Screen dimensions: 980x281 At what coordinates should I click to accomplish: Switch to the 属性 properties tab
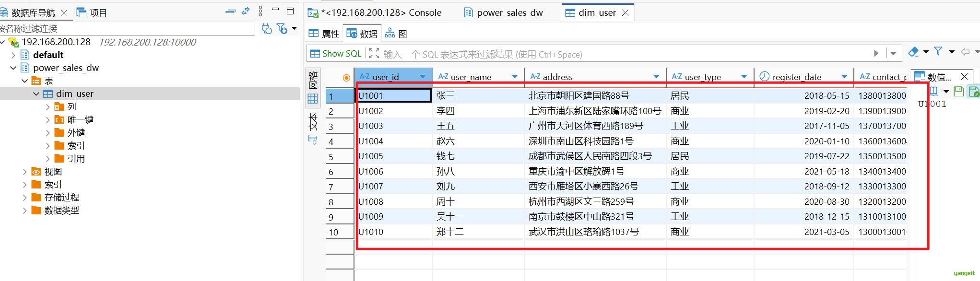coord(324,34)
